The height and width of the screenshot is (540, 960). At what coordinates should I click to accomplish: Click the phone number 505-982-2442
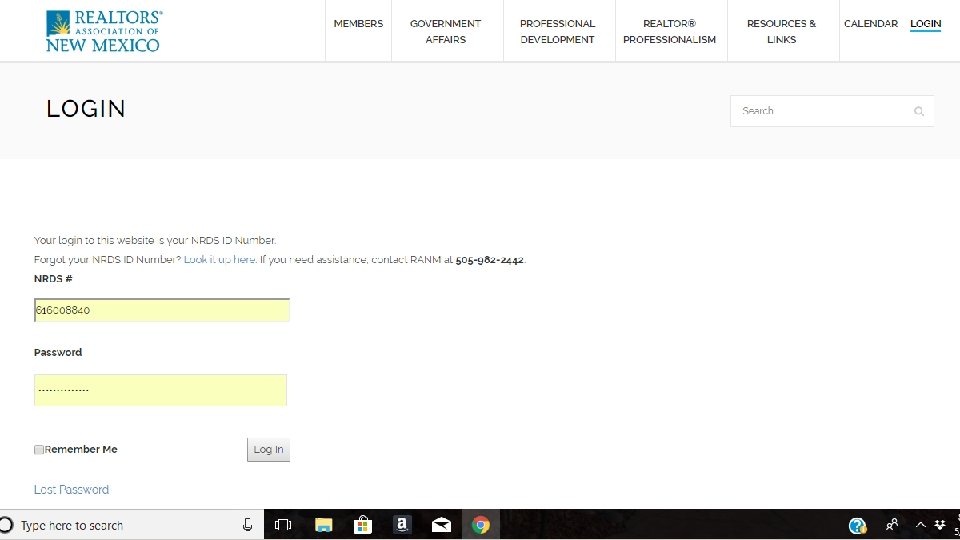pos(489,260)
